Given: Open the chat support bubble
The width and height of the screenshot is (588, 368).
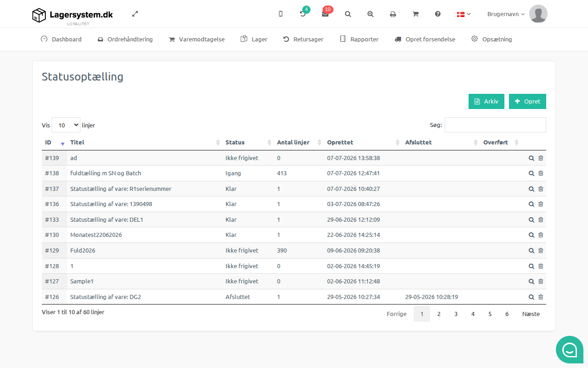Looking at the screenshot, I should 570,350.
